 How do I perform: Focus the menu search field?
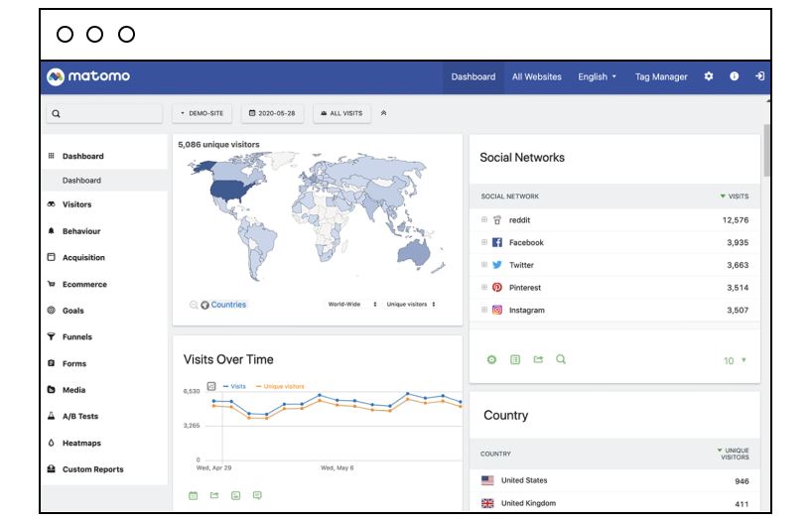click(104, 113)
